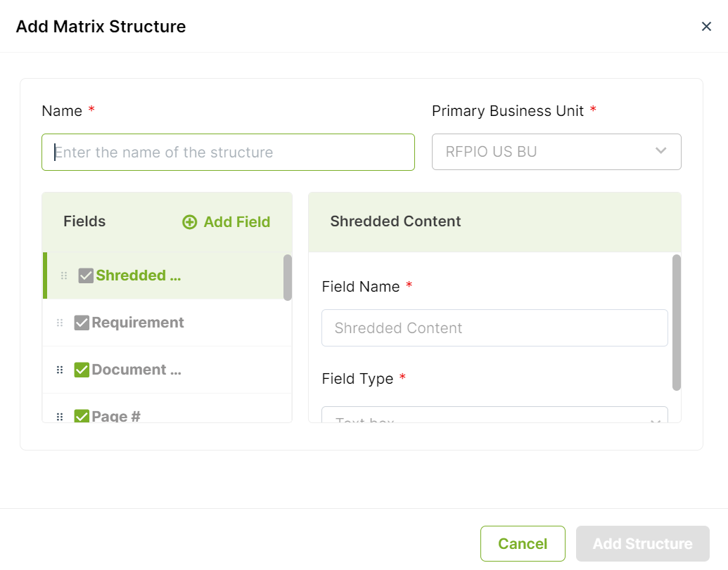Expand the Field Type dropdown
This screenshot has width=728, height=570.
tap(494, 415)
